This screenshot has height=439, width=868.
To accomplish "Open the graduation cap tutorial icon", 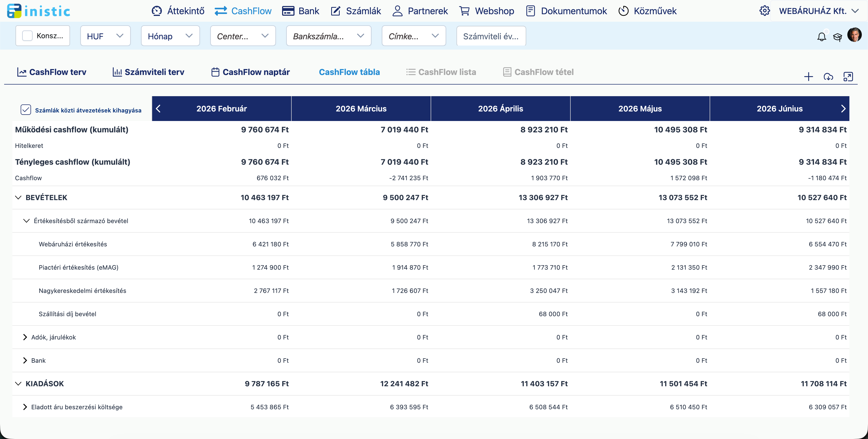I will tap(837, 37).
